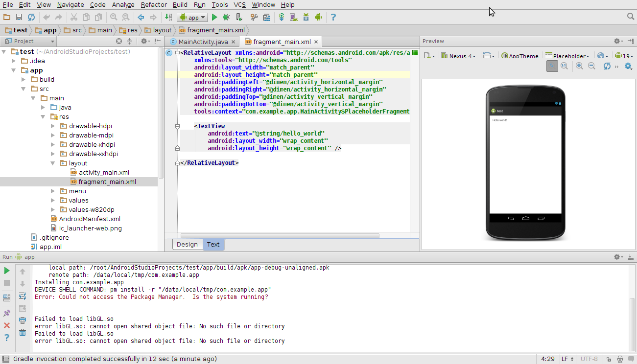The width and height of the screenshot is (637, 364).
Task: Collapse the layout folder in the tree
Action: click(x=53, y=163)
